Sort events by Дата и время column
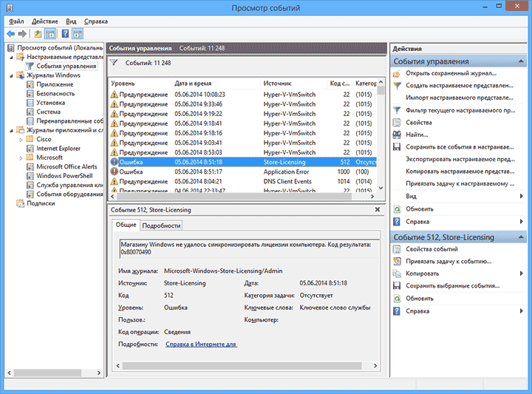Image resolution: width=532 pixels, height=394 pixels. 216,84
